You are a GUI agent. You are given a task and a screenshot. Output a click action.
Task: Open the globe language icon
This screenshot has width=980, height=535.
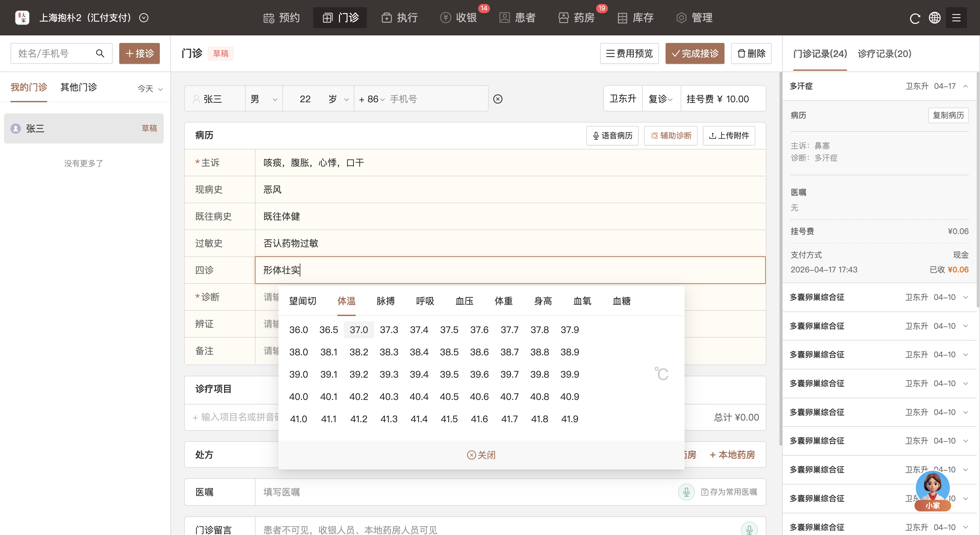(x=935, y=18)
